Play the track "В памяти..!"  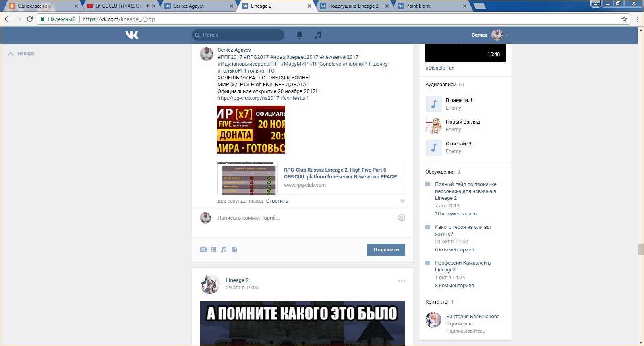(433, 104)
